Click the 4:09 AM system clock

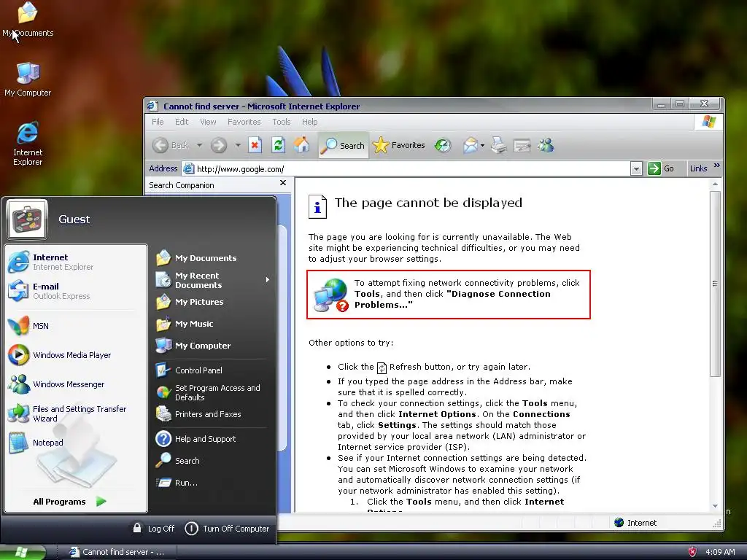pos(720,552)
